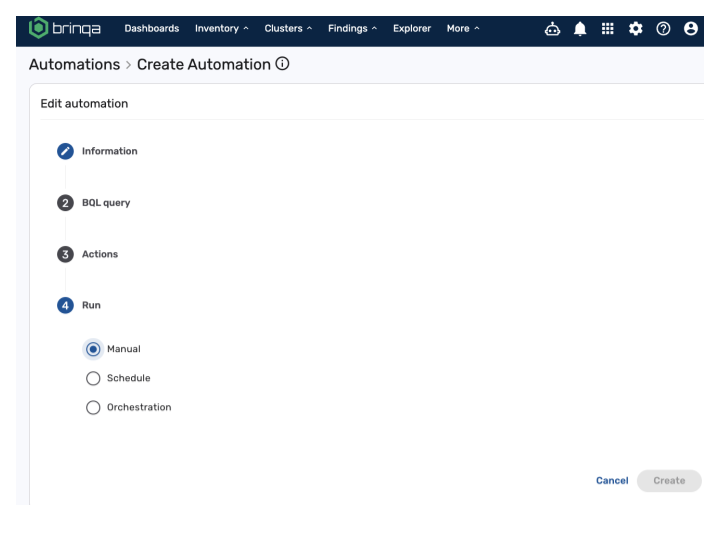Select the Manual radio button
Screen dimensions: 720x540
click(93, 349)
